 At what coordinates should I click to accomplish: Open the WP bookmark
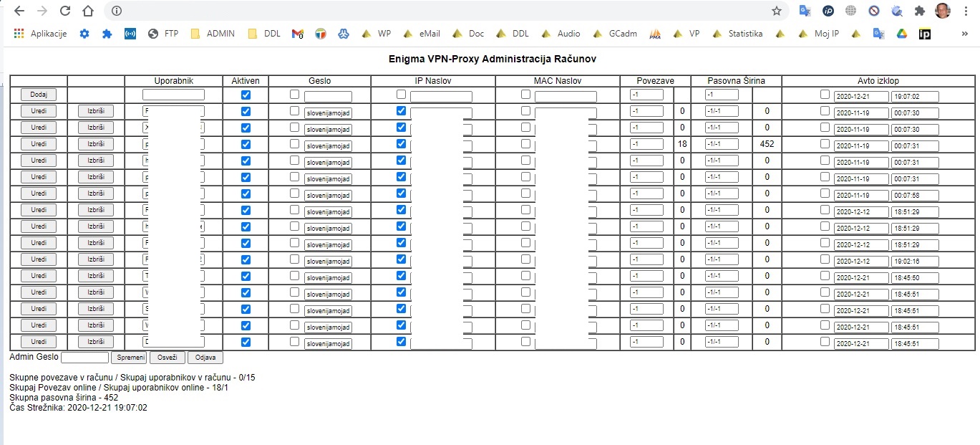coord(376,34)
